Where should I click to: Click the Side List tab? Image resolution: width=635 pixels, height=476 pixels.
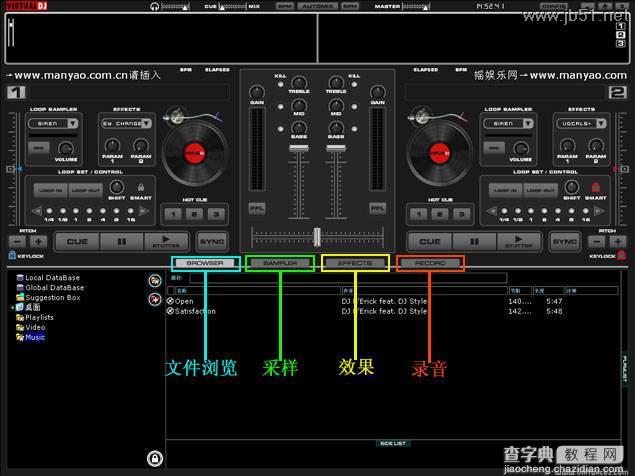pyautogui.click(x=393, y=444)
